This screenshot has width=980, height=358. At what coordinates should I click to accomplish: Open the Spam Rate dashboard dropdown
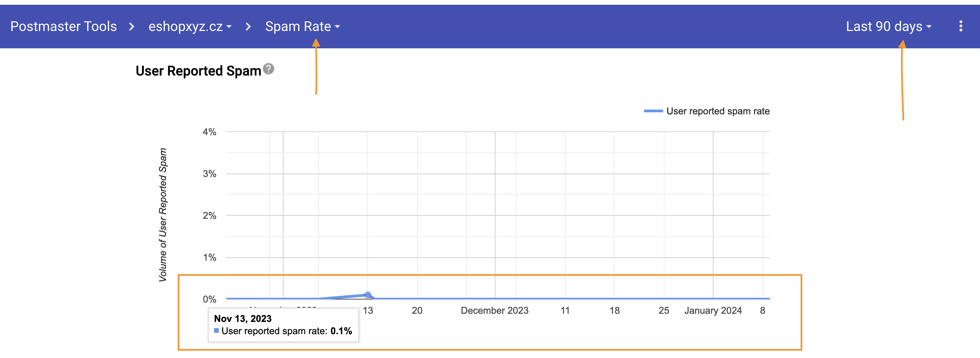(302, 27)
